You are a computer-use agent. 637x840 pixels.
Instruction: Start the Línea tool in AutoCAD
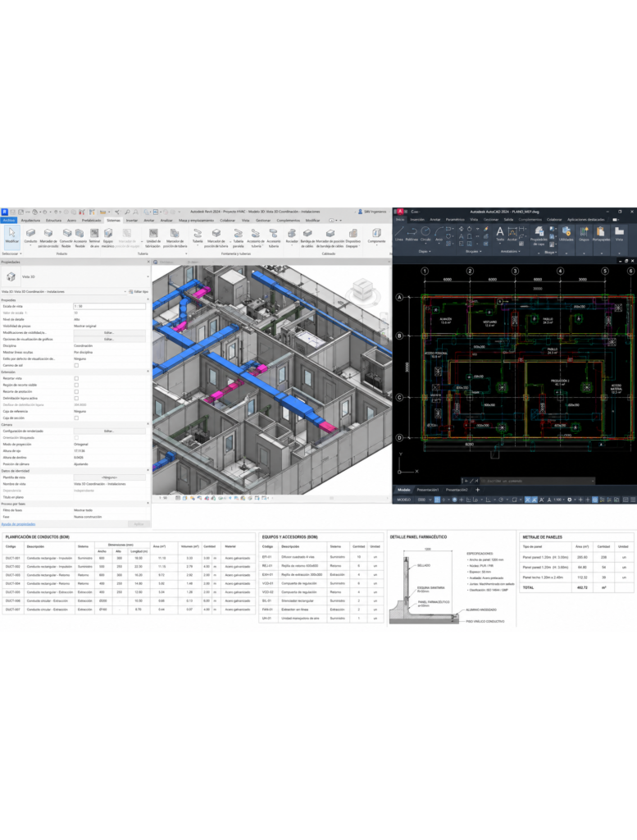tap(399, 234)
